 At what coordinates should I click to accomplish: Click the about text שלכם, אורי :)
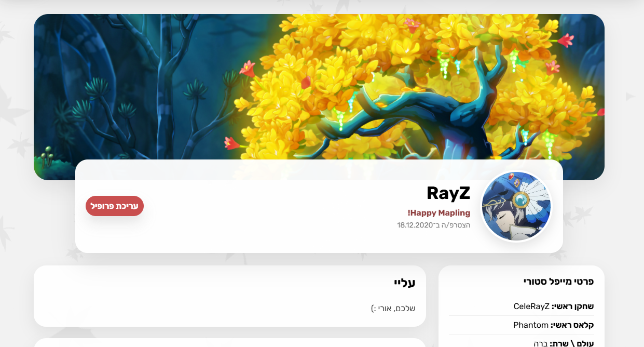(393, 309)
